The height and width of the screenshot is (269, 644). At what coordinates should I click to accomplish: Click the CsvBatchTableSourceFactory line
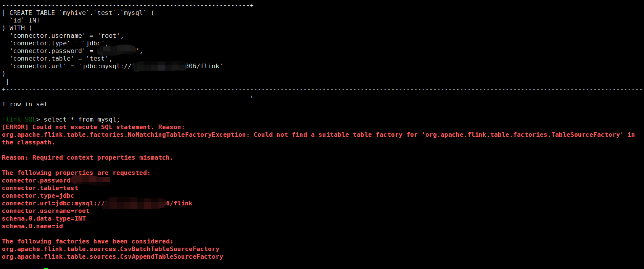click(x=111, y=249)
